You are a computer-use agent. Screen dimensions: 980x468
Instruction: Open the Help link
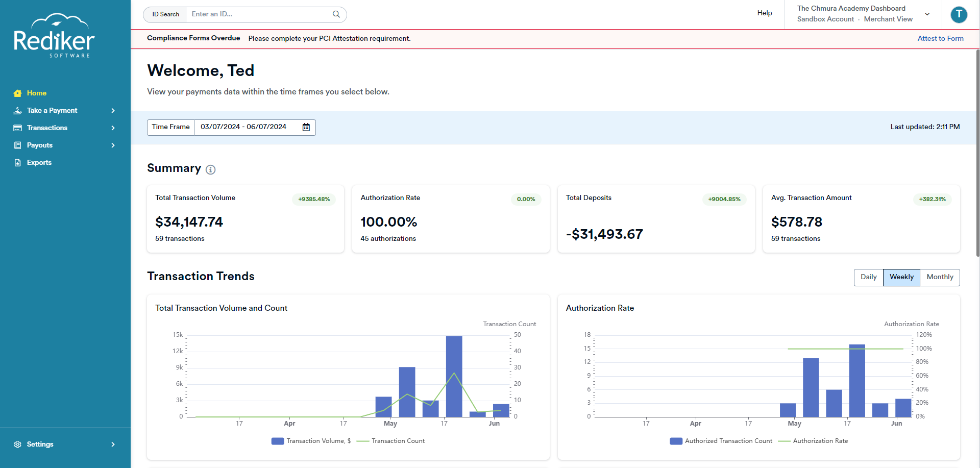[764, 13]
